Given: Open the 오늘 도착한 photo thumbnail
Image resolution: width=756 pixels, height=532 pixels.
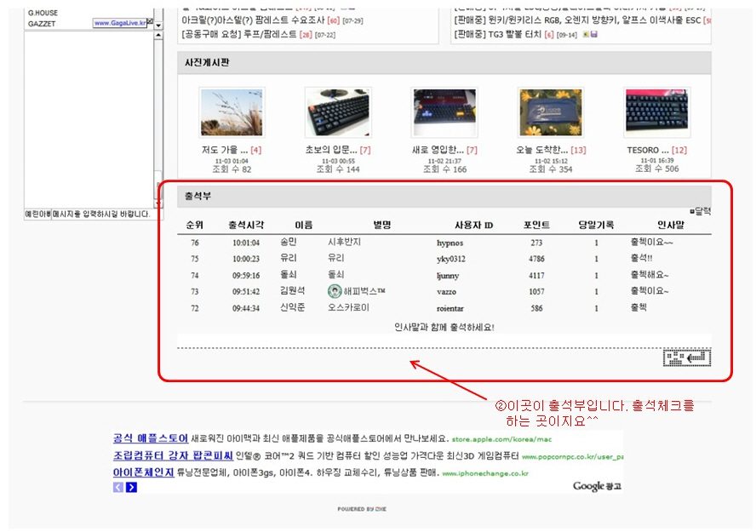Looking at the screenshot, I should pos(551,112).
